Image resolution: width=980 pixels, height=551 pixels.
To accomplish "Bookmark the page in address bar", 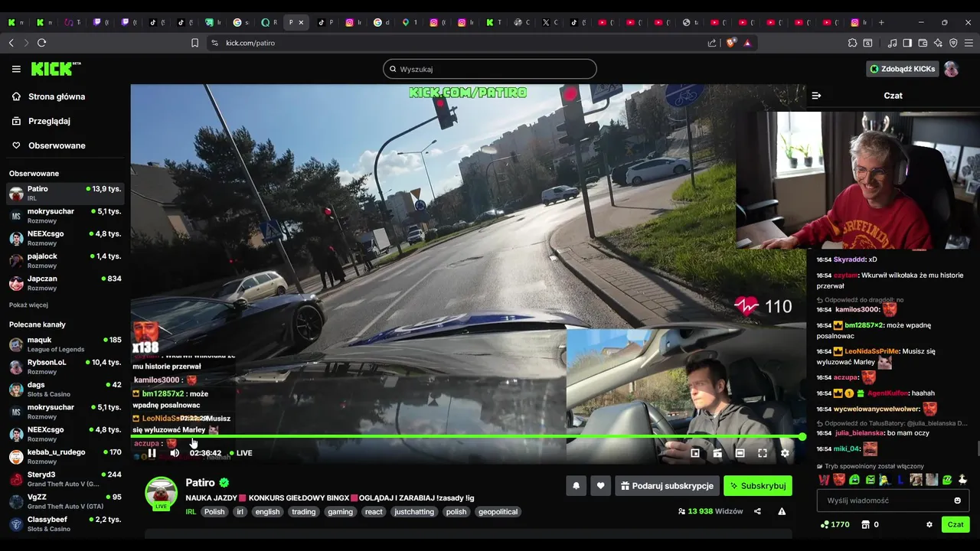I will 194,43.
